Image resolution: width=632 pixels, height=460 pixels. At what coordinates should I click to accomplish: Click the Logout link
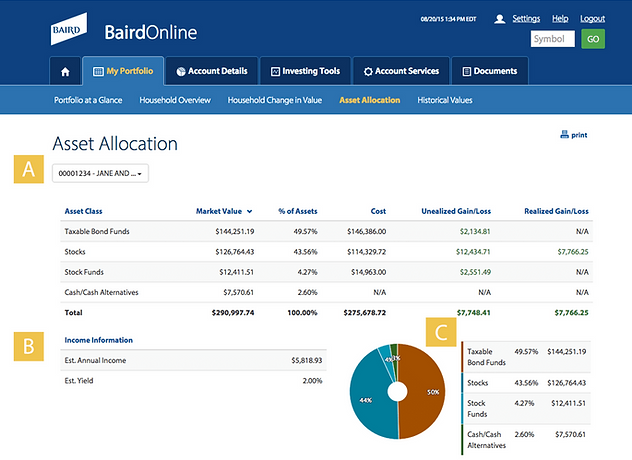tap(592, 19)
